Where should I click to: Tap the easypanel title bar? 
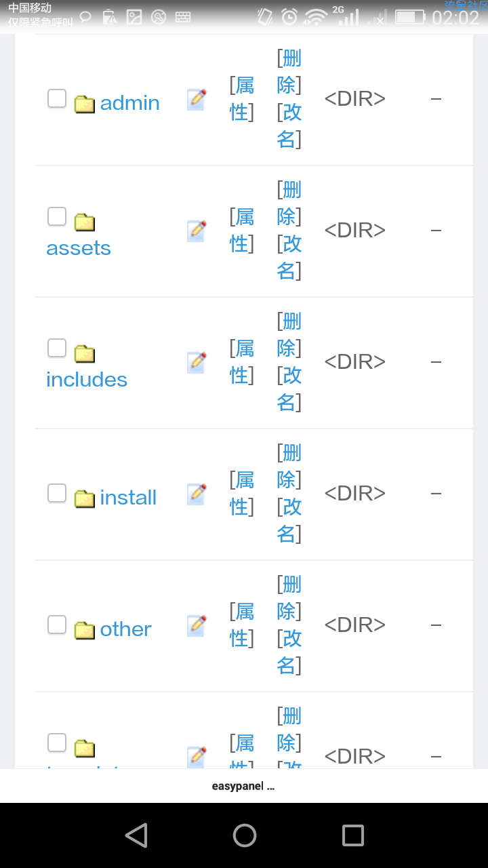[x=244, y=787]
